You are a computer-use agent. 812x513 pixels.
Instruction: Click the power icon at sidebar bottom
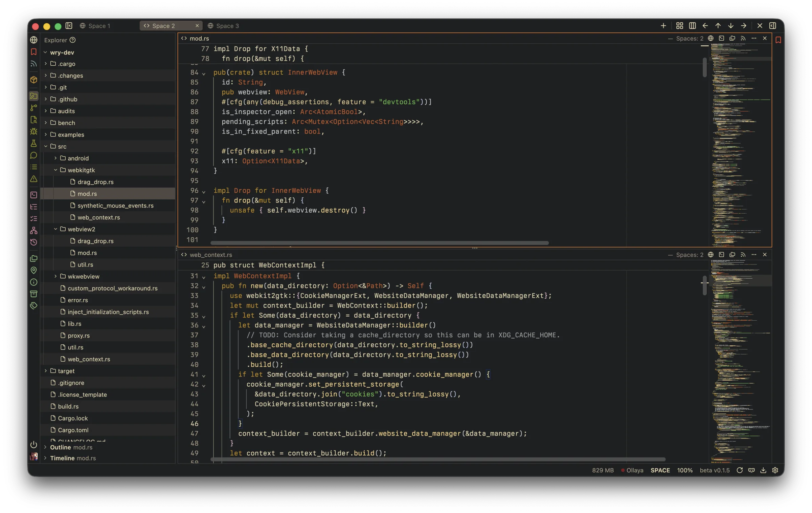(x=33, y=444)
